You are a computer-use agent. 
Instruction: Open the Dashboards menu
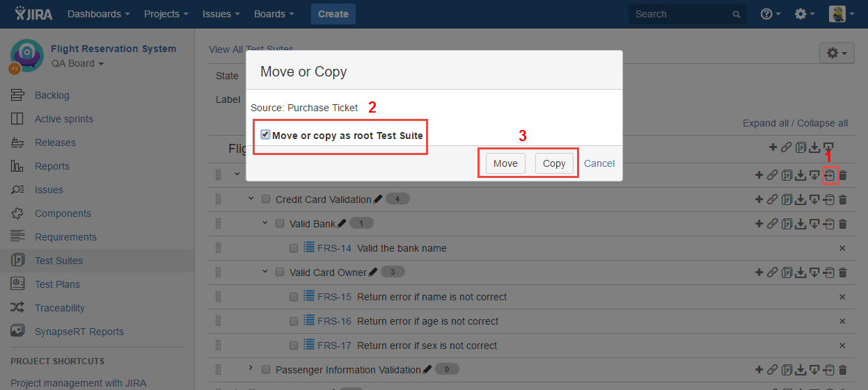pyautogui.click(x=99, y=14)
